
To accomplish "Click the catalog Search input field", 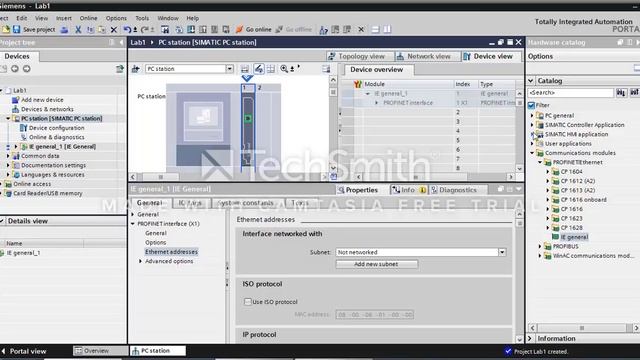I will point(571,93).
